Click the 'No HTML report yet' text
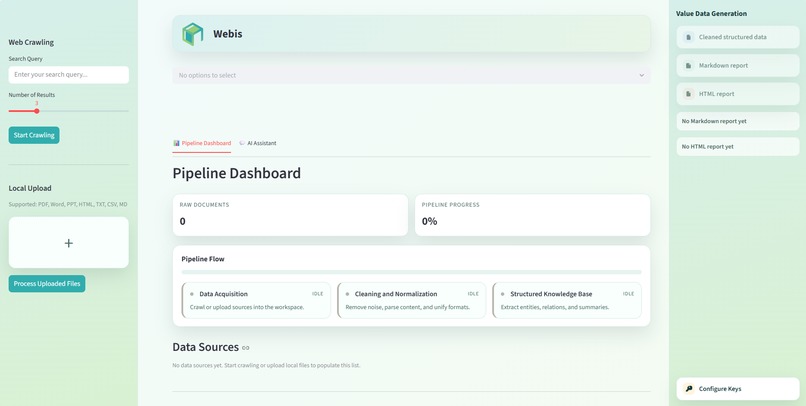 707,146
